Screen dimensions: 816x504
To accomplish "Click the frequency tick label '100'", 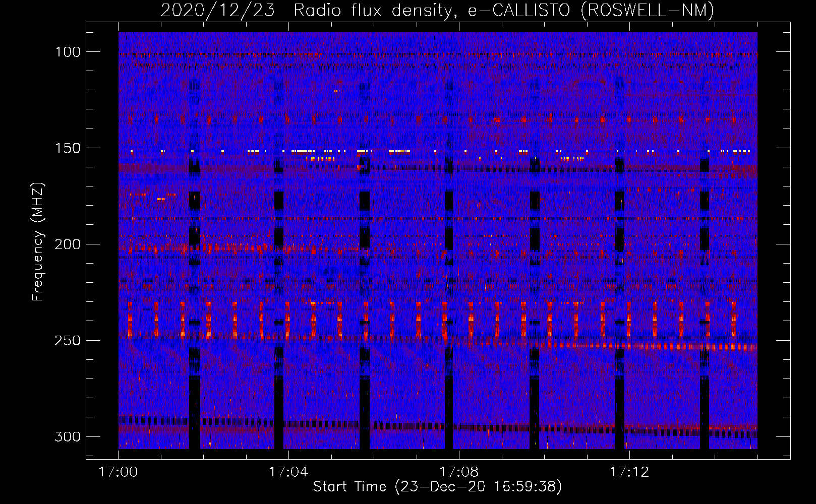I will (x=68, y=52).
